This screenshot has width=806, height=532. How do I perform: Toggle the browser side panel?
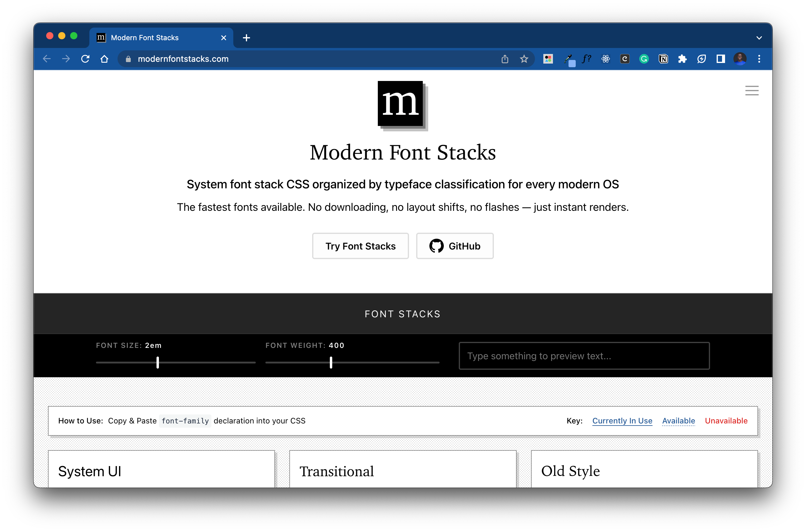coord(721,59)
